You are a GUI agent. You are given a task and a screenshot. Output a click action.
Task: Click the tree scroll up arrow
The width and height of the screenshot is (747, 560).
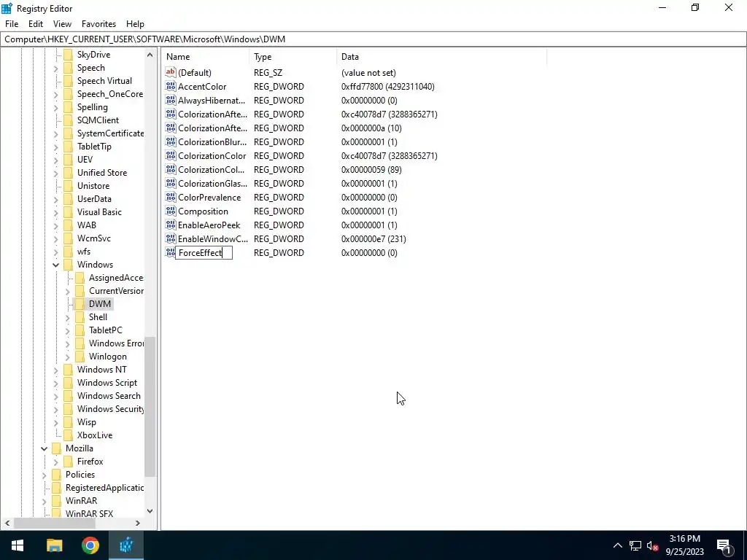(150, 55)
